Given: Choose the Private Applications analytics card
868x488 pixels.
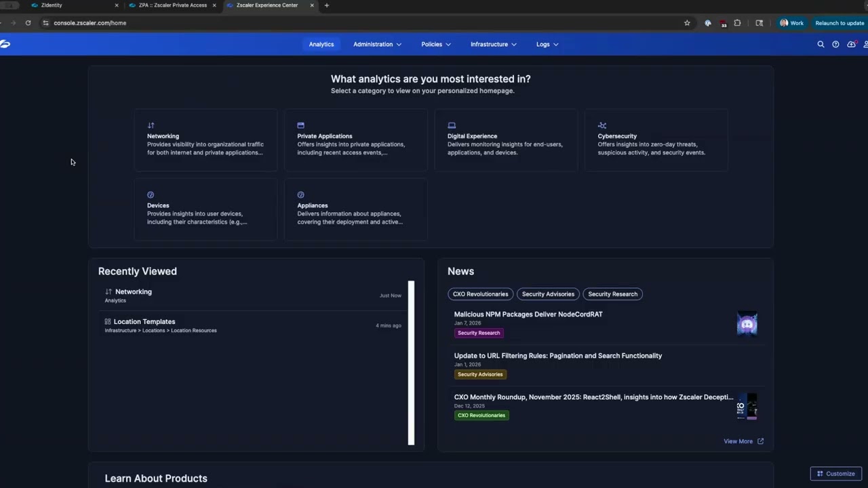Looking at the screenshot, I should pos(356,140).
